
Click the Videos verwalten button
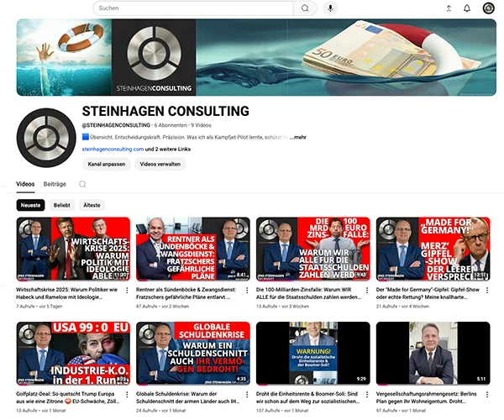[x=160, y=164]
